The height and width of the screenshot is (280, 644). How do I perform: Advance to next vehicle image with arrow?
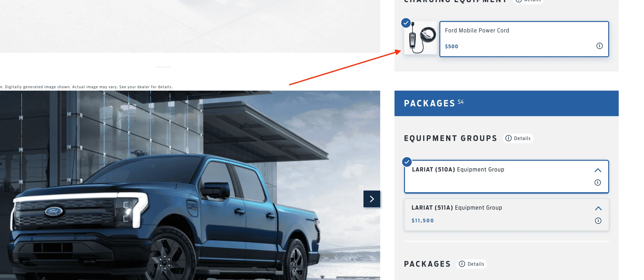372,199
